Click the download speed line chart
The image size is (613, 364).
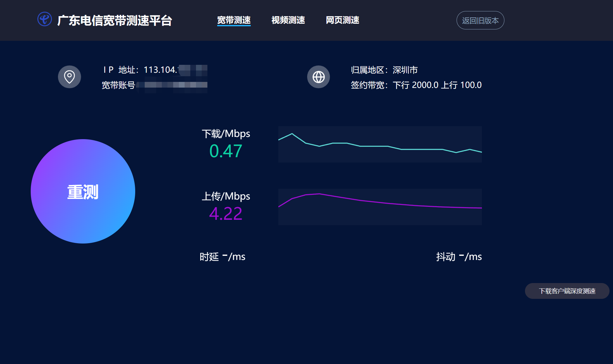(x=380, y=144)
